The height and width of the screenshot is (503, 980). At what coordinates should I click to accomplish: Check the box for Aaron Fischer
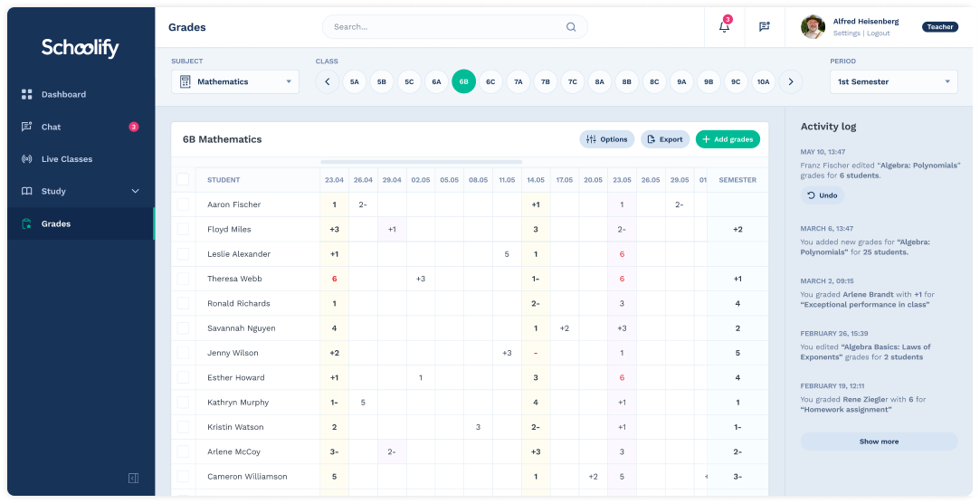pyautogui.click(x=183, y=204)
